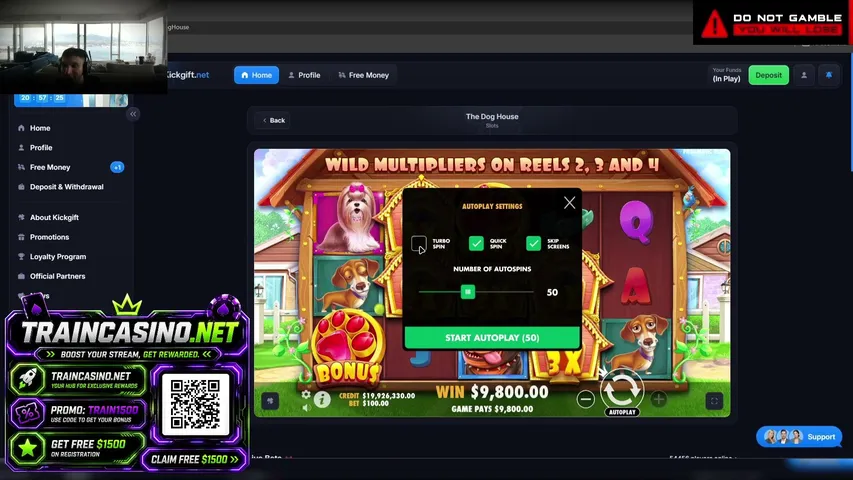
Task: Click the CLAIM FREE $1500 banner button
Action: click(x=194, y=459)
